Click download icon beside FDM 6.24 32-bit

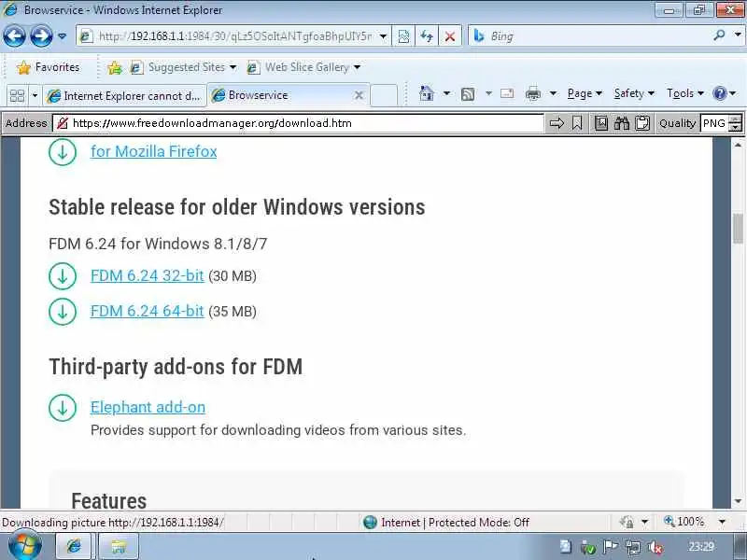[63, 275]
